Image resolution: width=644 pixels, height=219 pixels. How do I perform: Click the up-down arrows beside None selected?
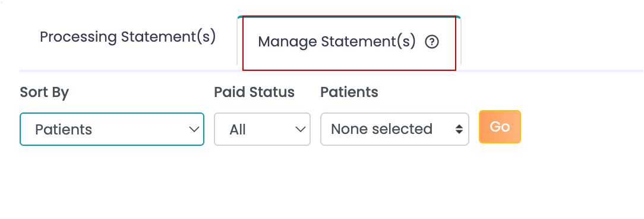[459, 129]
